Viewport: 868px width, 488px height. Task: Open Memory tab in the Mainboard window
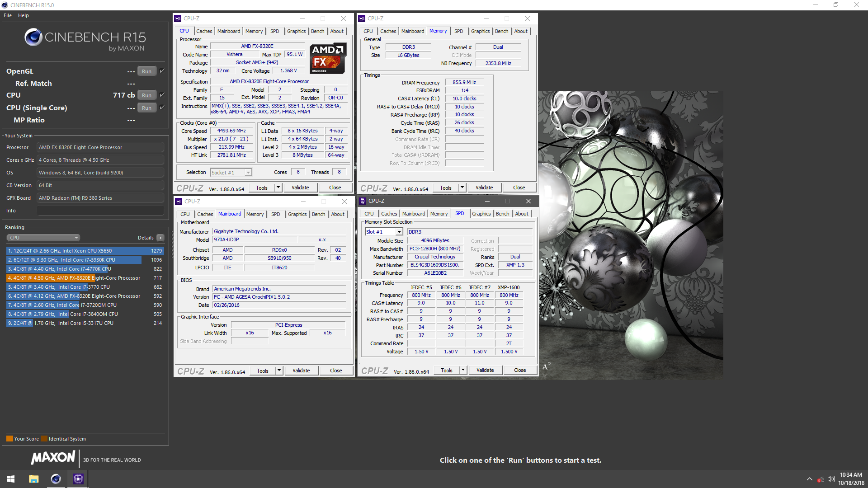255,214
